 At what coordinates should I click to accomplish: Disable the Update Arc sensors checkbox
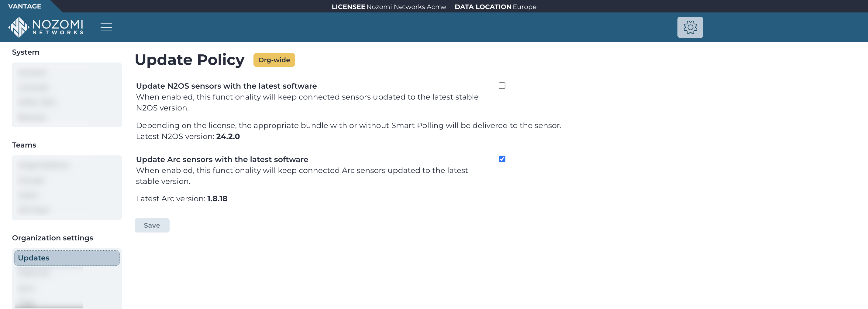502,159
